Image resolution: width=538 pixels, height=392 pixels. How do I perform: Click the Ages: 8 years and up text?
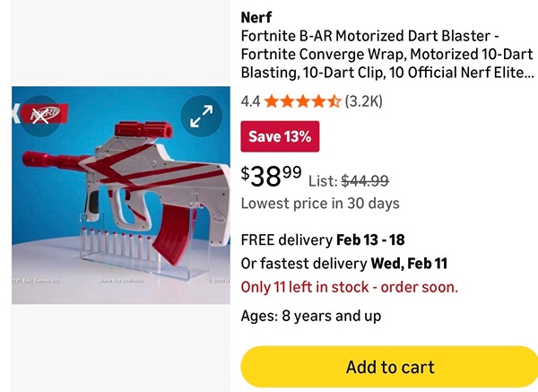[x=310, y=316]
